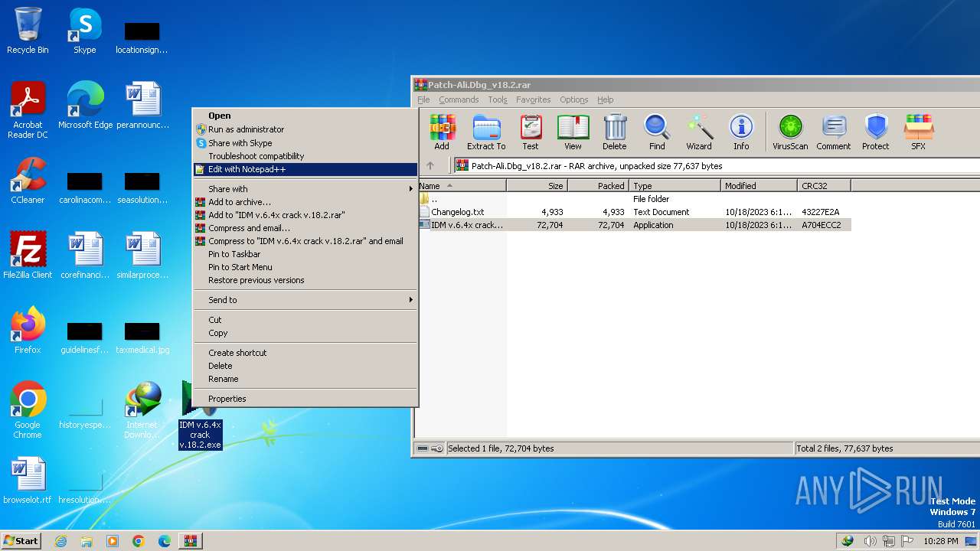Click the Protect archive icon
Viewport: 980px width, 551px height.
tap(876, 132)
